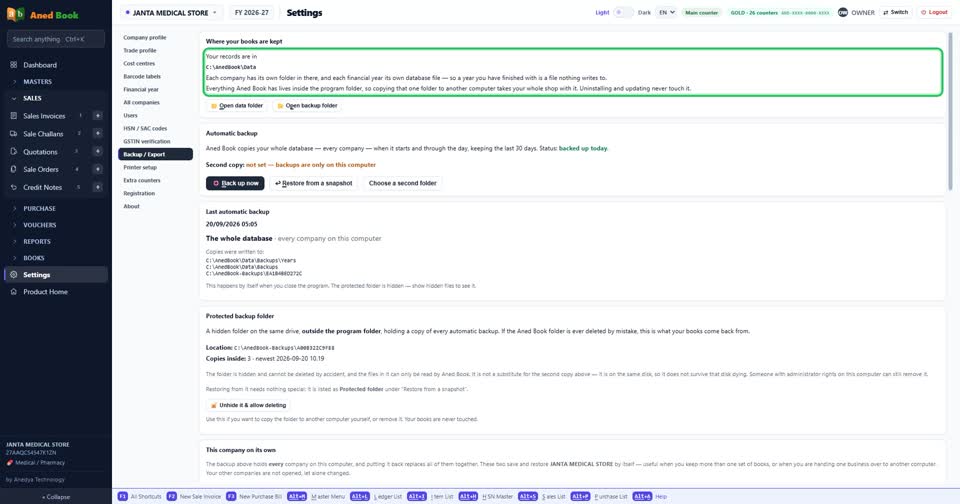The image size is (960, 504).
Task: Click the Sale Challans truck icon
Action: (x=13, y=134)
